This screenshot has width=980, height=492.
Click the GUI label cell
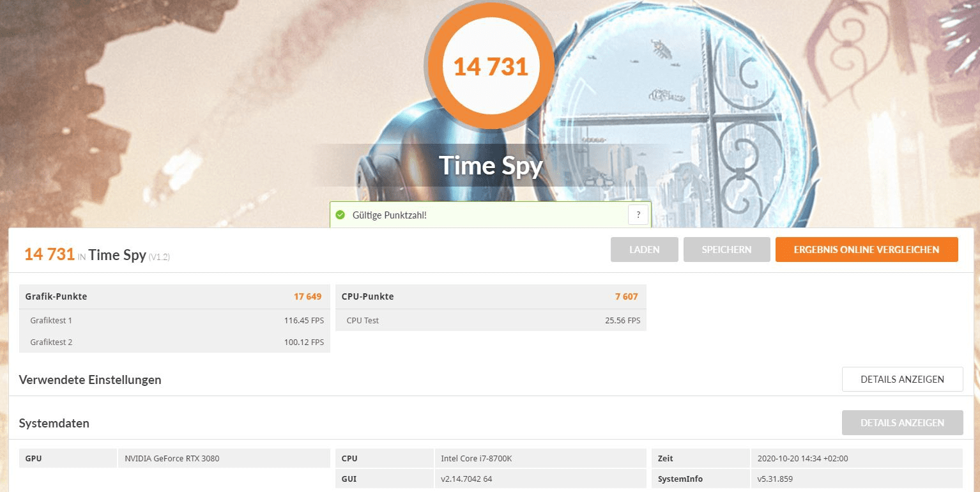[x=385, y=479]
